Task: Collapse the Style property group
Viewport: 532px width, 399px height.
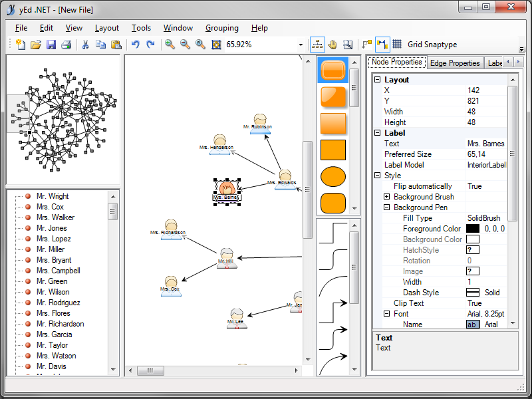Action: pos(377,176)
